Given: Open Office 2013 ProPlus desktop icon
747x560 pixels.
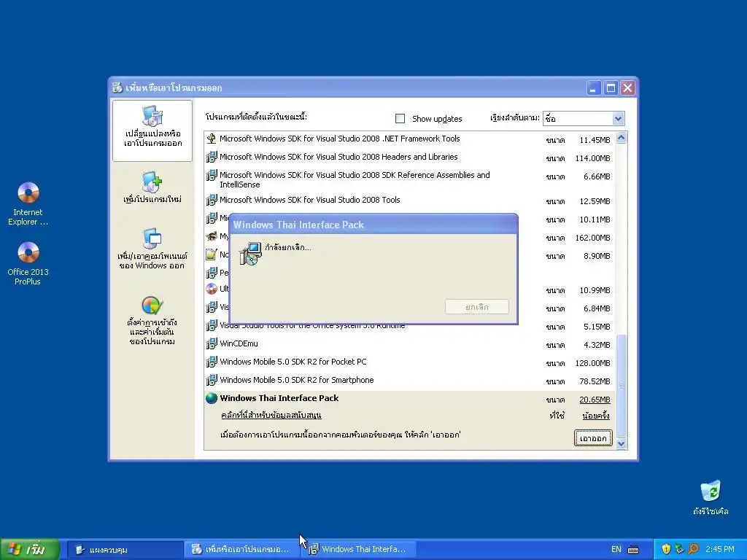Looking at the screenshot, I should click(x=28, y=252).
